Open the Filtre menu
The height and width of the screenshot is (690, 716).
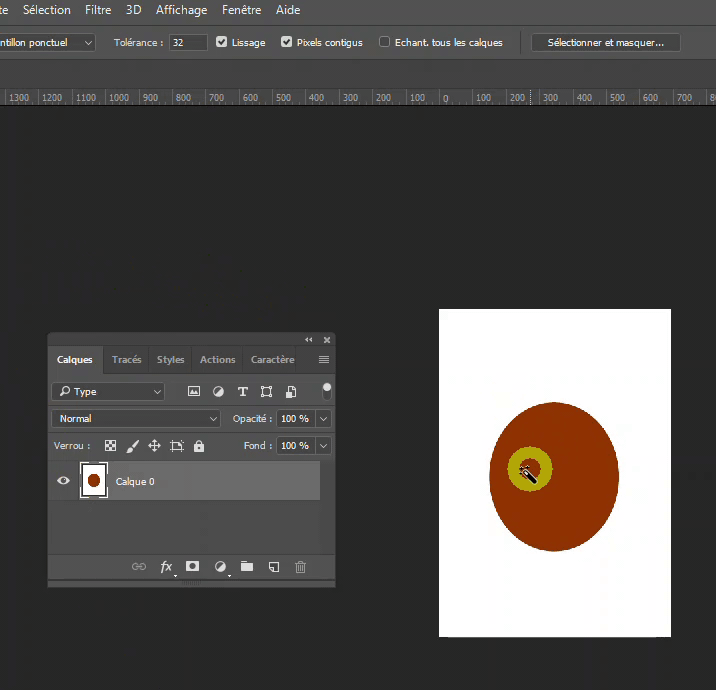98,10
